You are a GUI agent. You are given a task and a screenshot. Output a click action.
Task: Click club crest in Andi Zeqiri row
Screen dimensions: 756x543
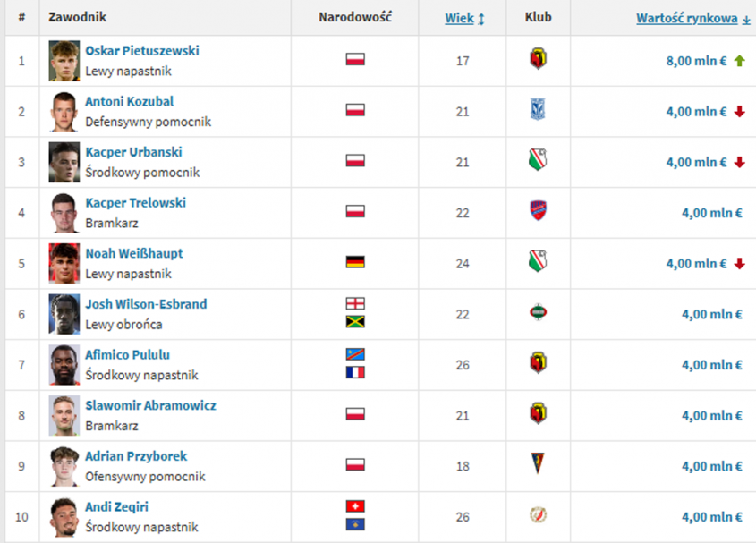click(538, 516)
